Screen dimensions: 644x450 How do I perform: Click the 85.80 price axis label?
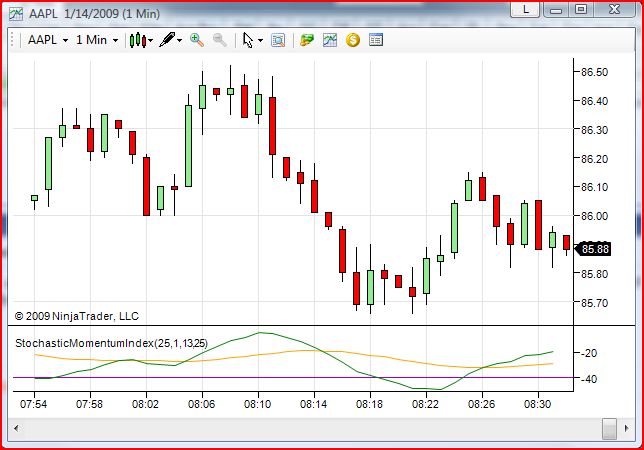tap(594, 274)
